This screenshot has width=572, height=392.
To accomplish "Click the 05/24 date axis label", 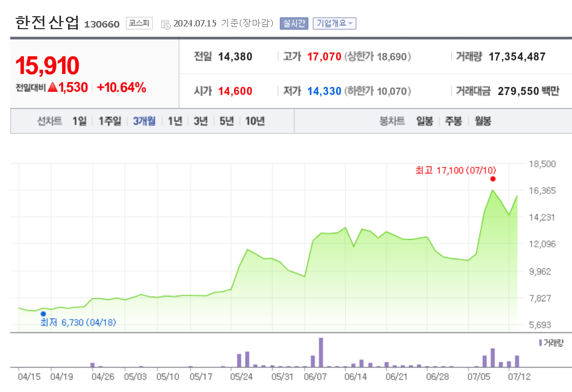I will 241,376.
